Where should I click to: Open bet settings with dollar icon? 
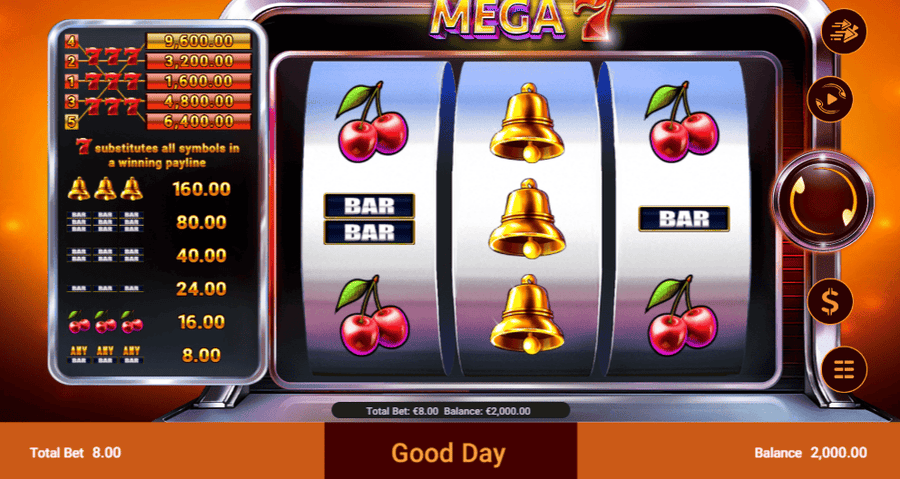tap(830, 302)
